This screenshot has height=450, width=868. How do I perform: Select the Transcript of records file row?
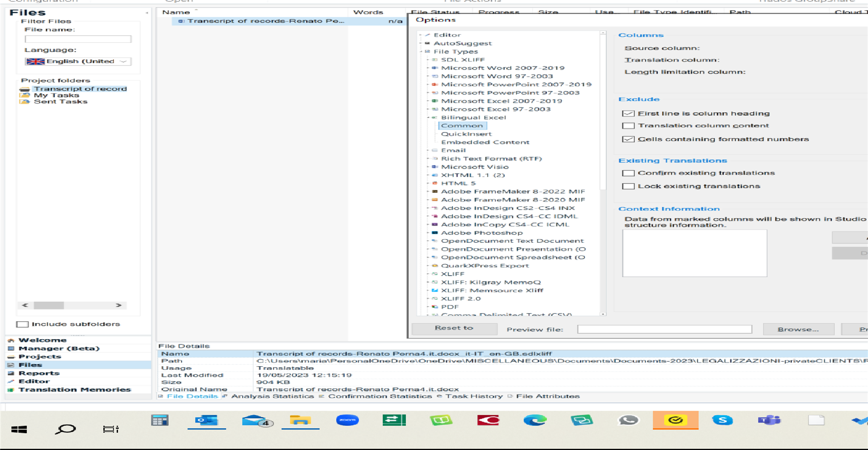(289, 21)
